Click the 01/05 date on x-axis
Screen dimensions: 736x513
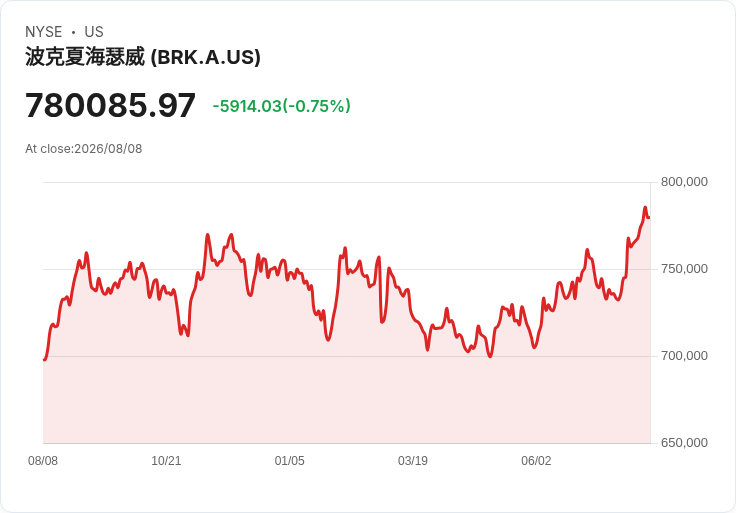coord(290,461)
